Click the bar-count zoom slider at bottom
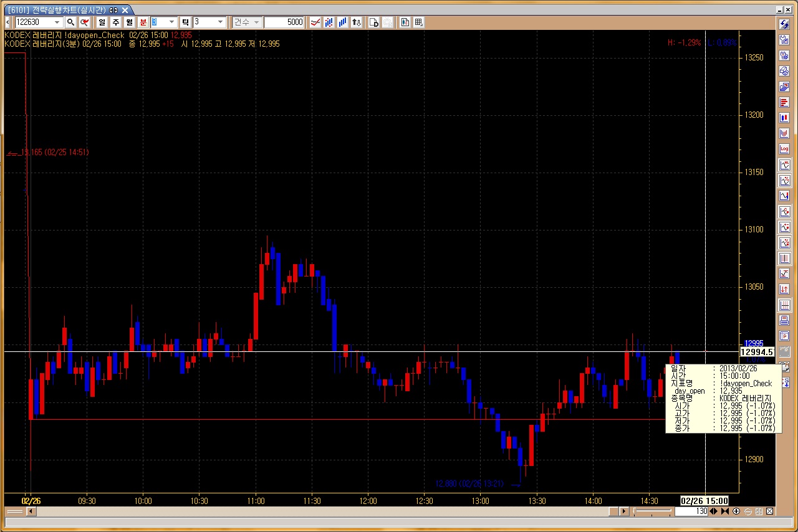The height and width of the screenshot is (532, 798). [653, 511]
